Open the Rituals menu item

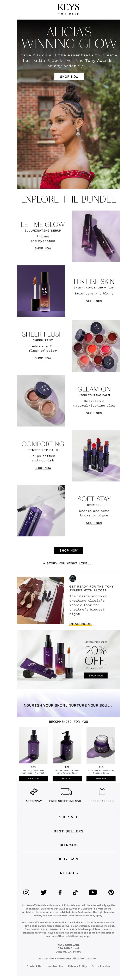tap(69, 873)
